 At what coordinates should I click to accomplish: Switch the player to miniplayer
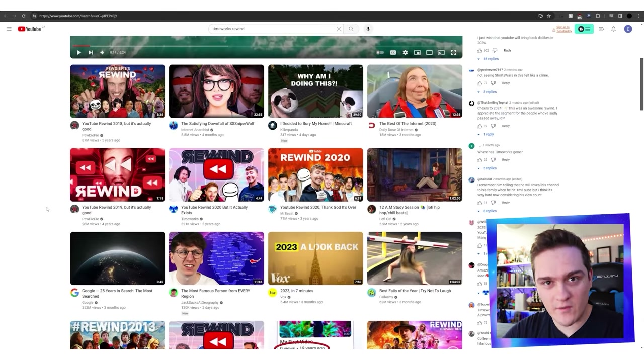[x=417, y=52]
